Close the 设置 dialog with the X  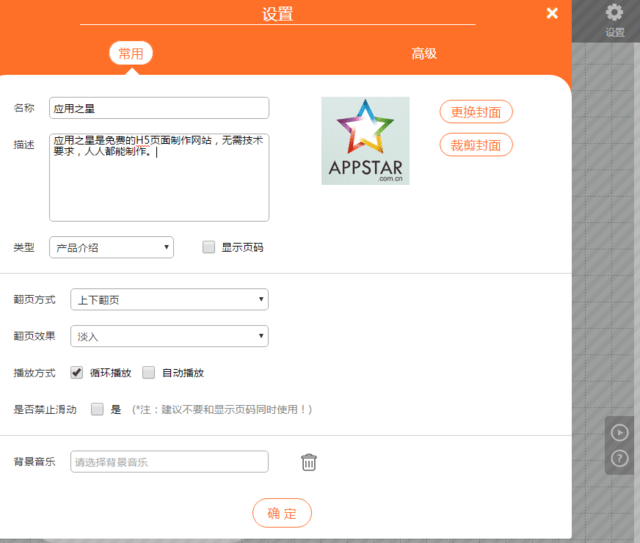[x=552, y=13]
